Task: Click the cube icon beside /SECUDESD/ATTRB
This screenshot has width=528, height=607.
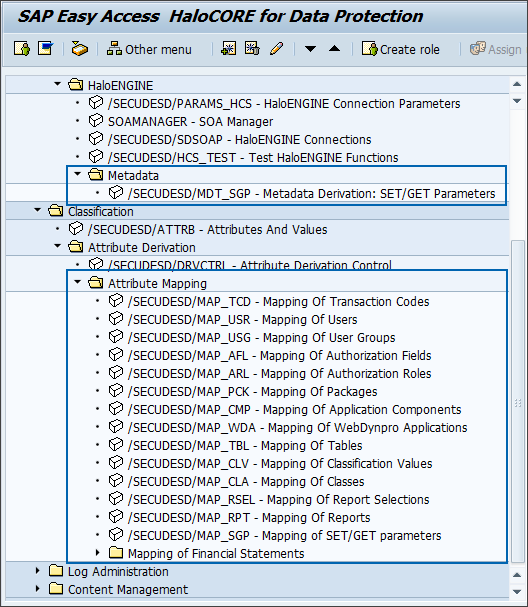Action: pyautogui.click(x=75, y=229)
